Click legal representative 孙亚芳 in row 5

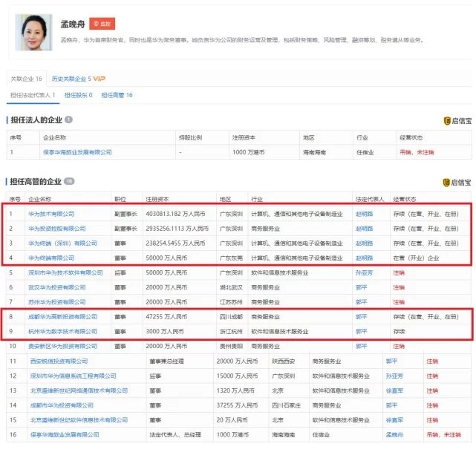click(363, 272)
